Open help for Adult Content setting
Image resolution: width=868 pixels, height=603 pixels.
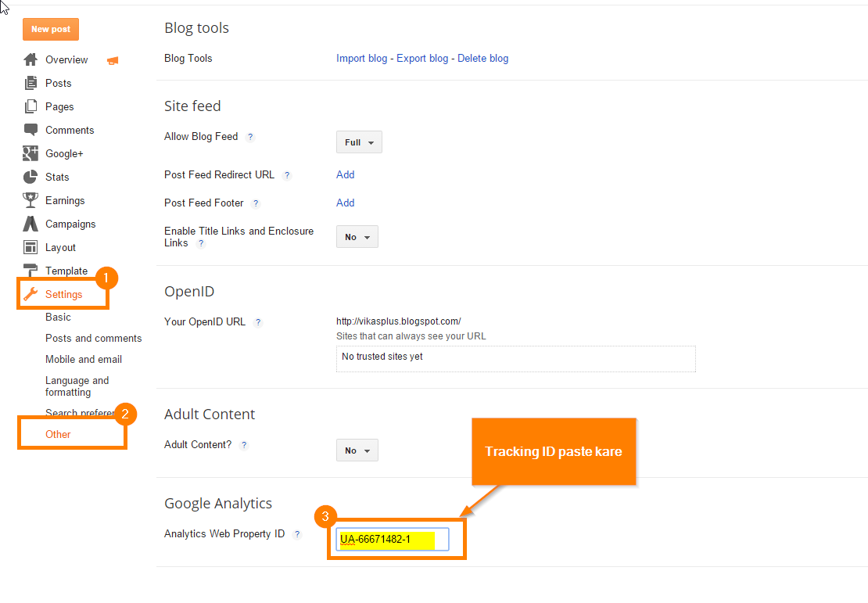tap(244, 445)
